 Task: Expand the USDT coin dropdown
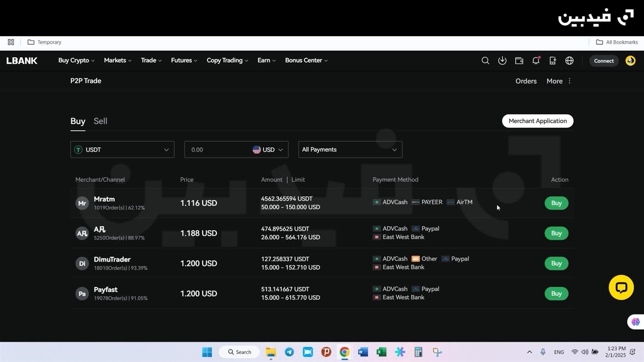pyautogui.click(x=122, y=150)
